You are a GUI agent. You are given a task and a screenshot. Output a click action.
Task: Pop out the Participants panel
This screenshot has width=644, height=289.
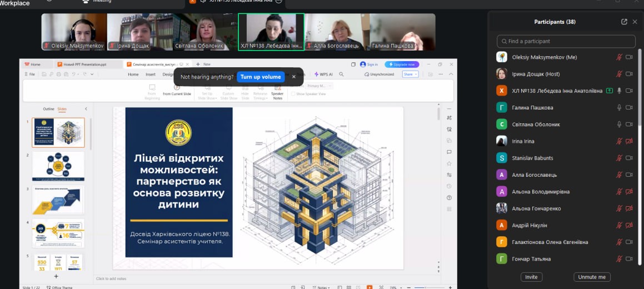click(624, 22)
